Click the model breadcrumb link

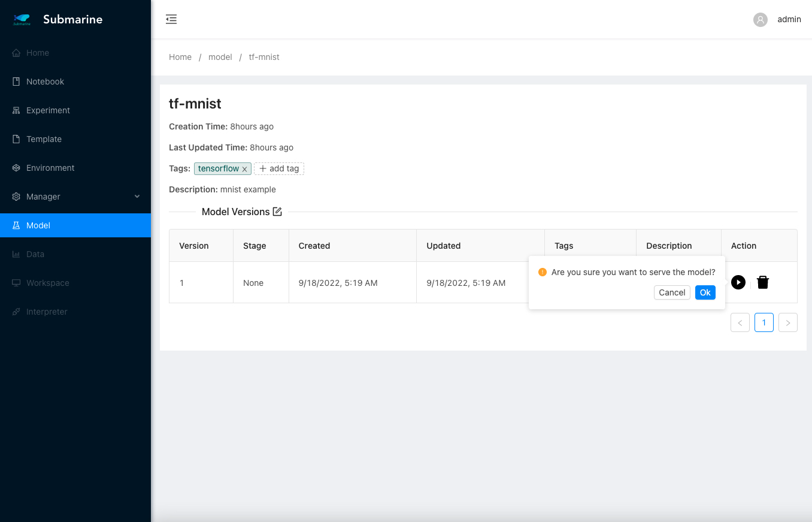[220, 57]
